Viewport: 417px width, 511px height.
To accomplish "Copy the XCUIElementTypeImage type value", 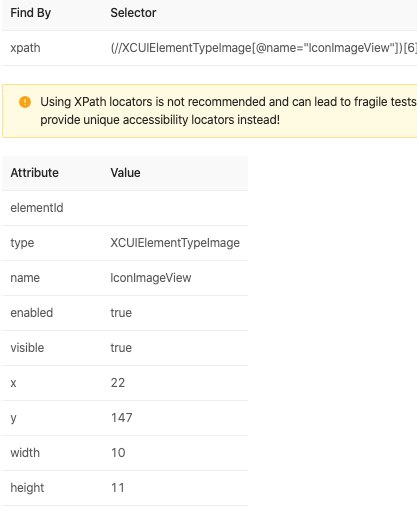I will pos(175,243).
